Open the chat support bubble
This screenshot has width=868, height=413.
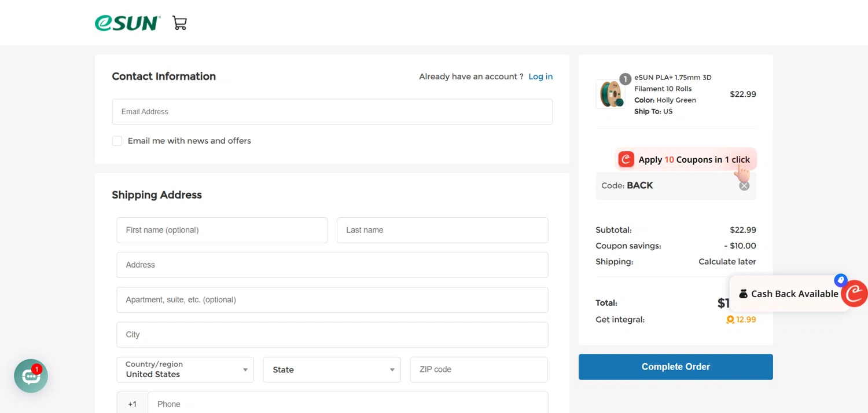pos(31,377)
